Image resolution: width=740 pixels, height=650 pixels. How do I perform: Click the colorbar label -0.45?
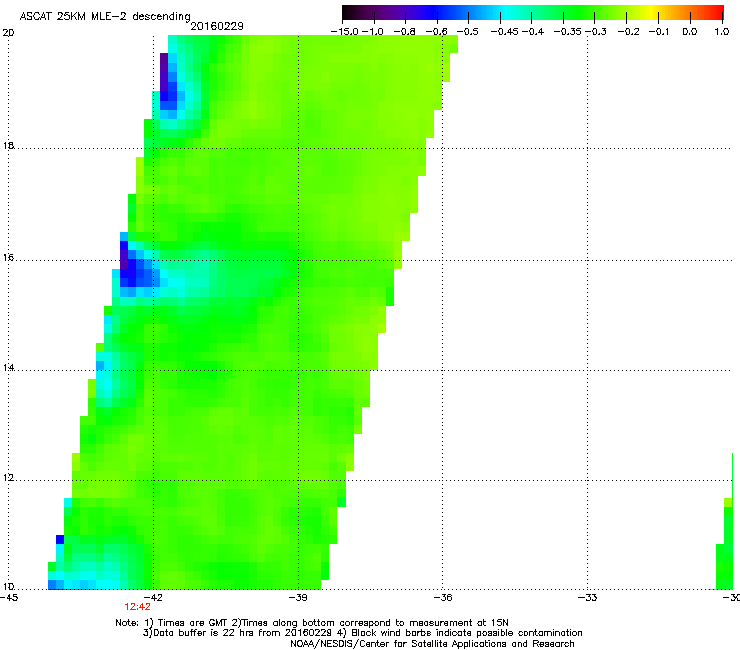pos(505,32)
